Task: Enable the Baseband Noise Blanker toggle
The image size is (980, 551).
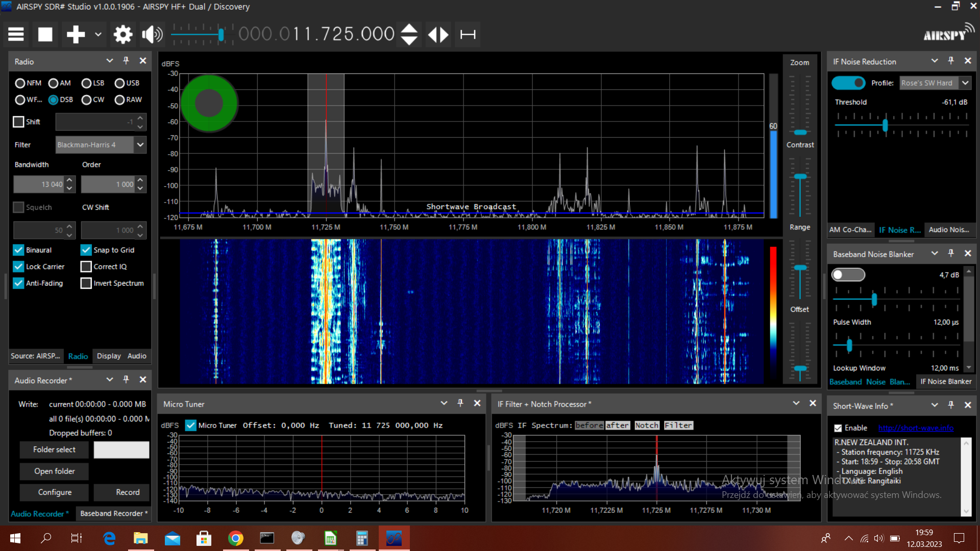Action: [x=848, y=274]
